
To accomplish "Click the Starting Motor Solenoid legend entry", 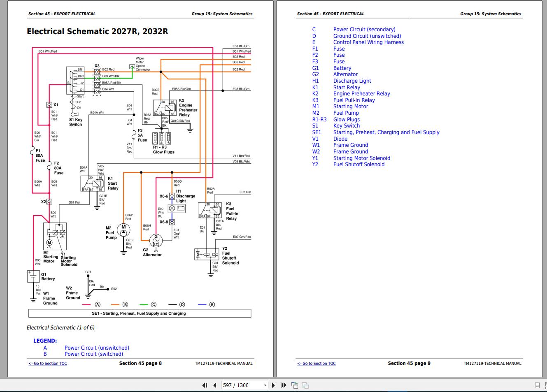I will (362, 158).
